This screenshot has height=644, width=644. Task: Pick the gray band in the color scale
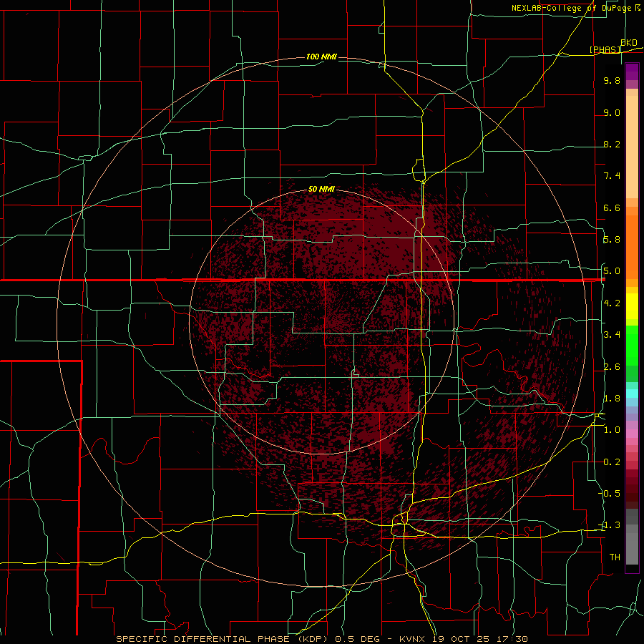(x=632, y=537)
